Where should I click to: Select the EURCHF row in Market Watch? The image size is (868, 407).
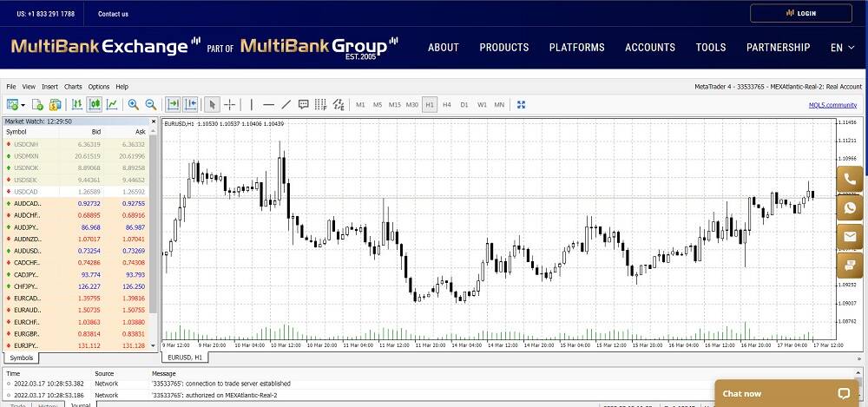click(x=76, y=322)
